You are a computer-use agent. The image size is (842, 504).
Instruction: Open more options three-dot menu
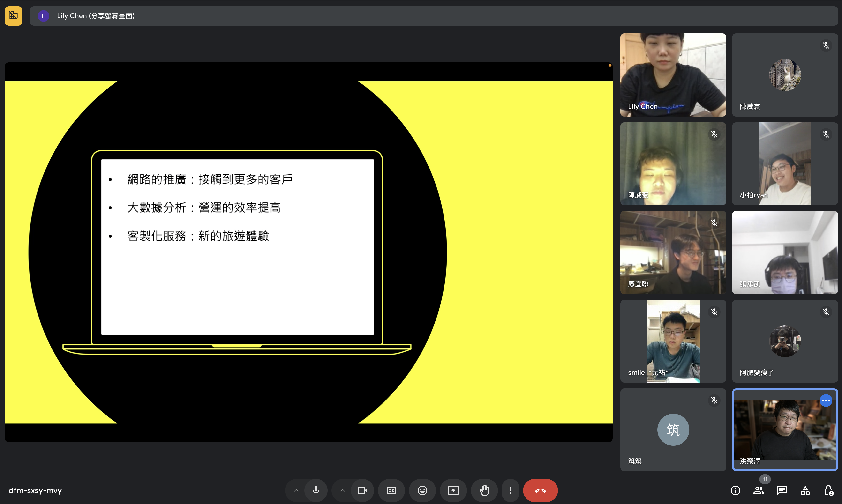point(510,490)
